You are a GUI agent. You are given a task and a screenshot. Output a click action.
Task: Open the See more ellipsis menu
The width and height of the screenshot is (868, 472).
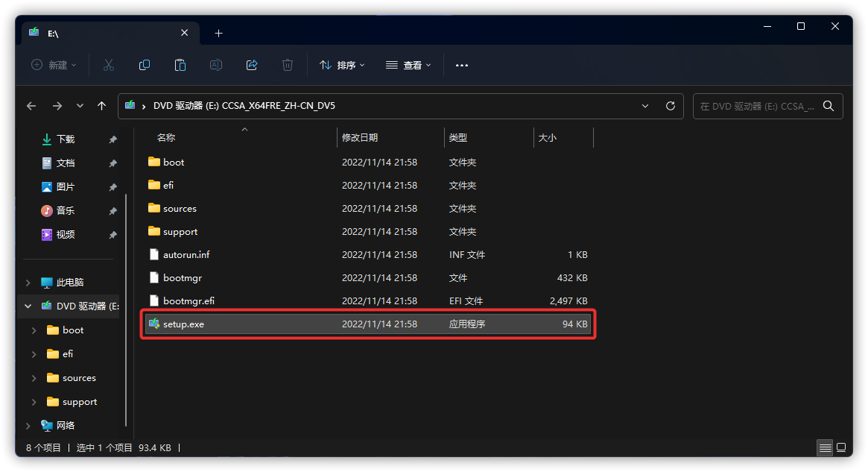462,65
